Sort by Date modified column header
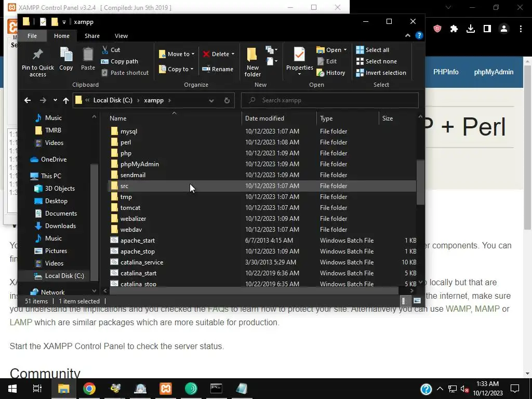Viewport: 532px width, 399px height. click(x=279, y=118)
